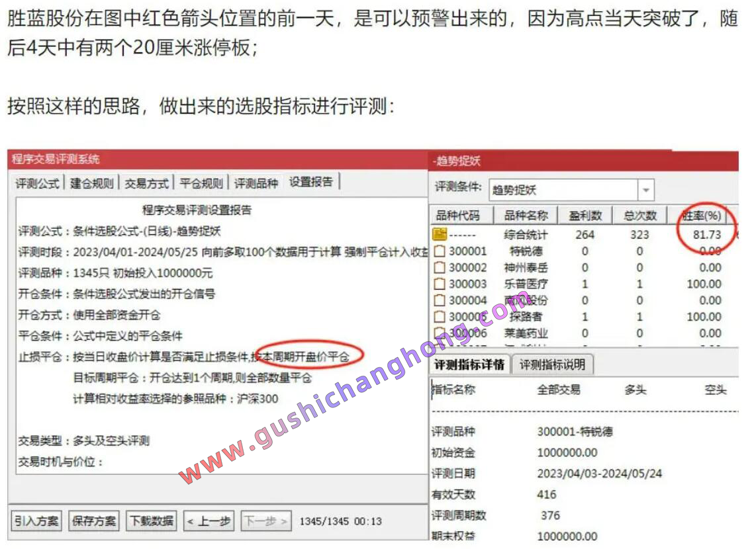Switch to the 建仓规则 tab
756x549 pixels.
point(91,183)
